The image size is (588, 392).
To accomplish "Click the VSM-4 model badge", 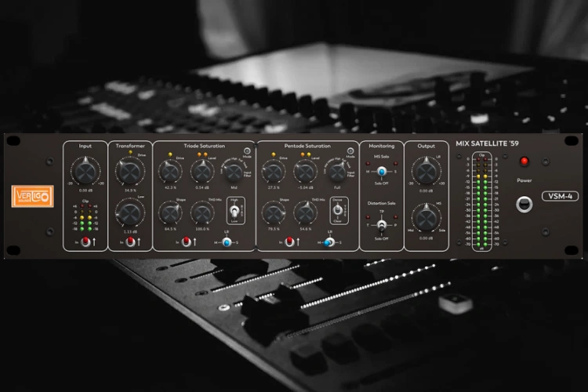I will coord(561,196).
